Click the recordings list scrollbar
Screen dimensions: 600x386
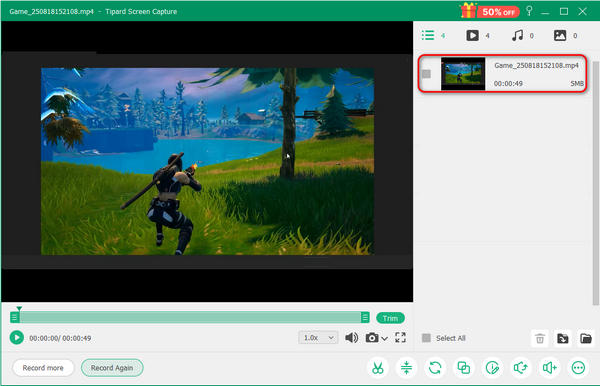(595, 183)
